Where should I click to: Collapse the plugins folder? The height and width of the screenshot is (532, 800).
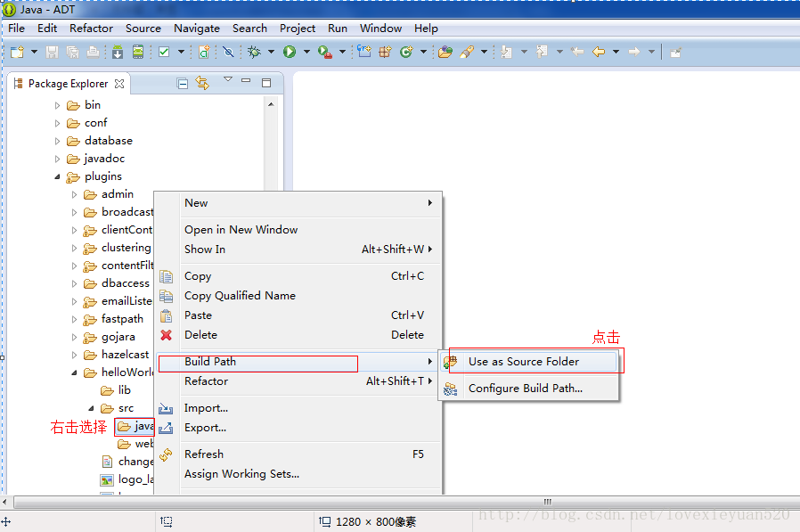click(x=57, y=176)
